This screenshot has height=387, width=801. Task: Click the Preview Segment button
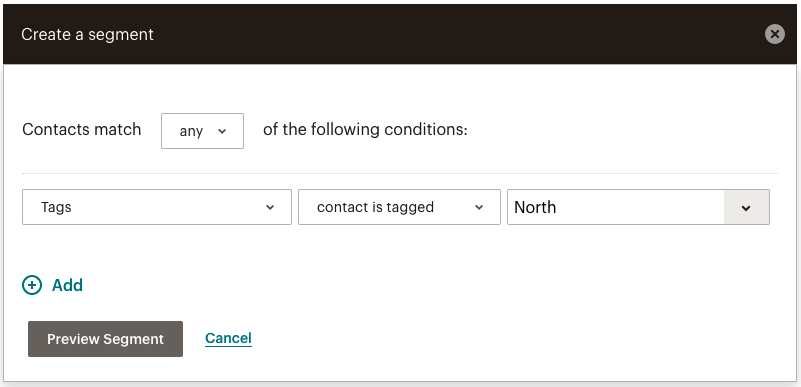(x=105, y=339)
